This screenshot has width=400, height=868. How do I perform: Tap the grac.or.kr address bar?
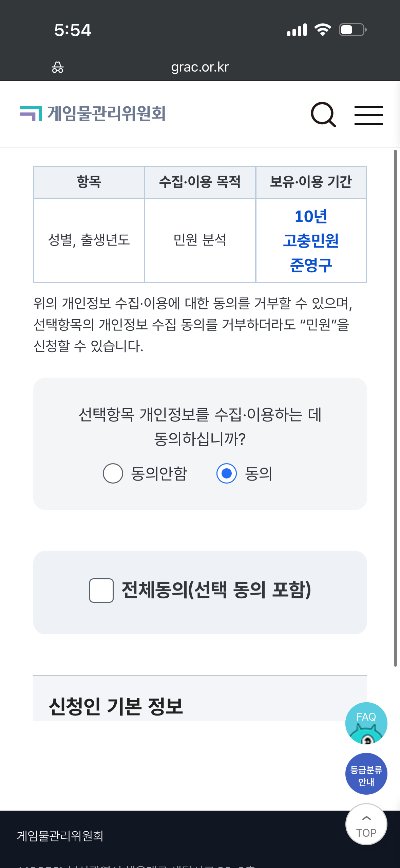(200, 67)
